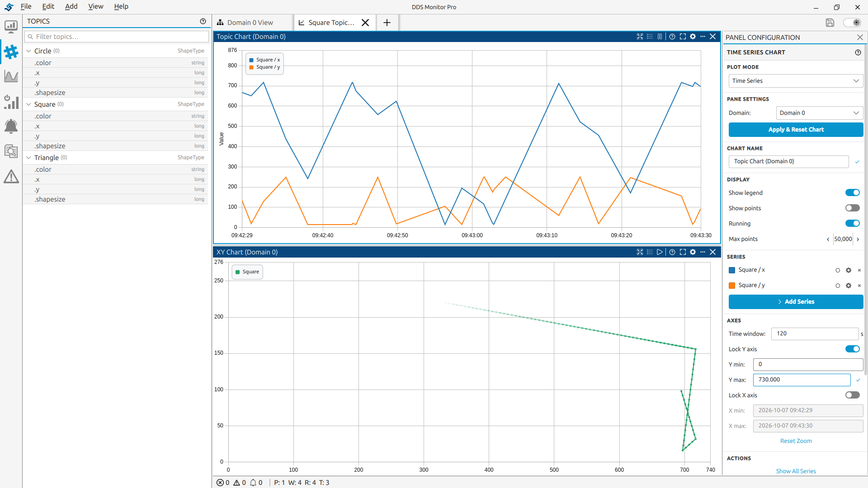The image size is (868, 488).
Task: Open help for Topic Chart panel
Action: [672, 37]
